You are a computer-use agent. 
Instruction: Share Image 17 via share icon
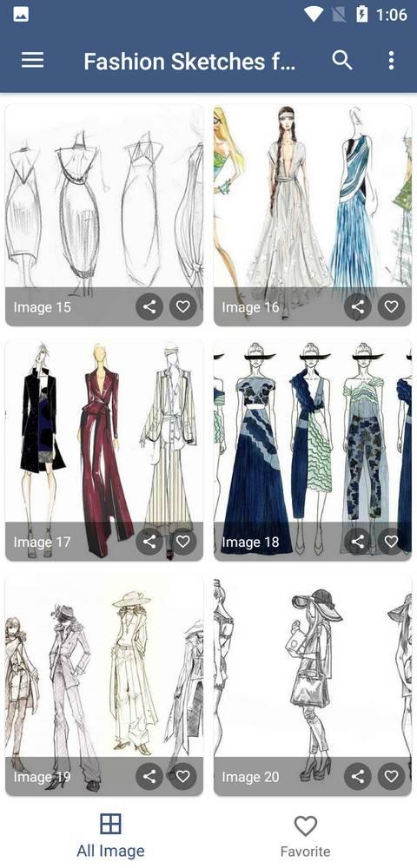coord(149,542)
